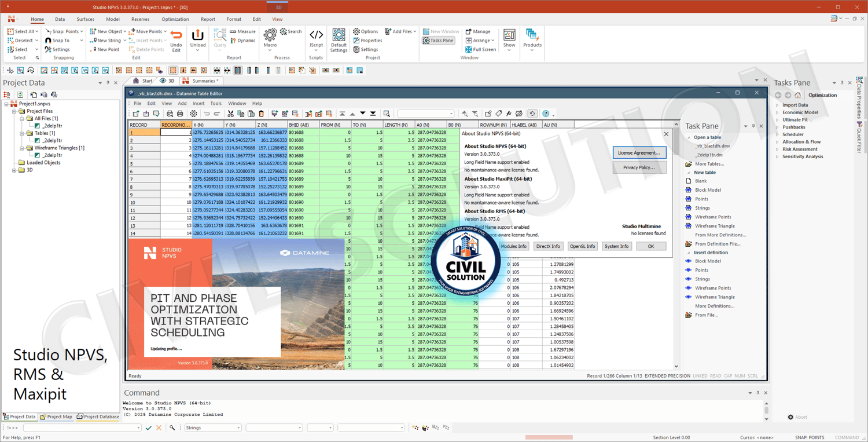Open the Insert menu in Table Editor
This screenshot has width=868, height=442.
[x=198, y=103]
